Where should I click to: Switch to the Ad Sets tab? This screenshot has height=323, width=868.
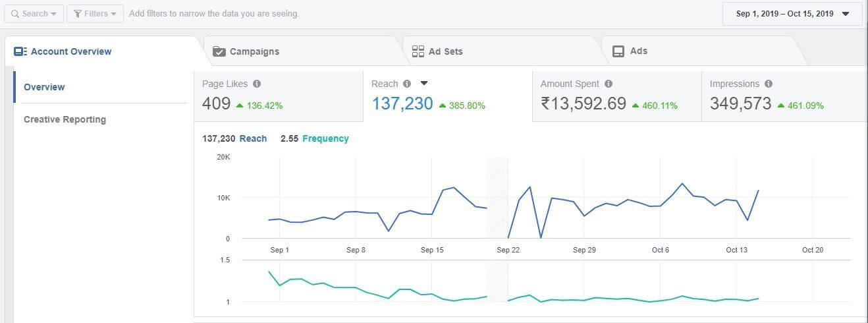click(x=502, y=51)
